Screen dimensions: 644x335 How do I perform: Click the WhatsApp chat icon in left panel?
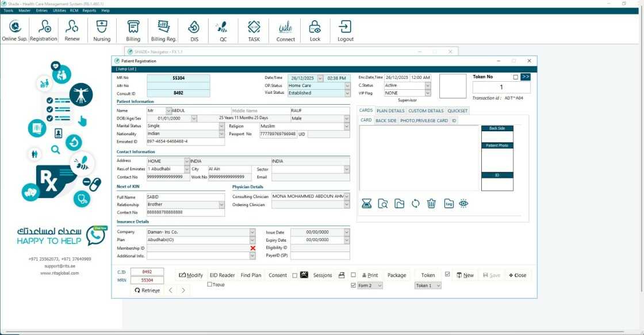click(x=97, y=235)
